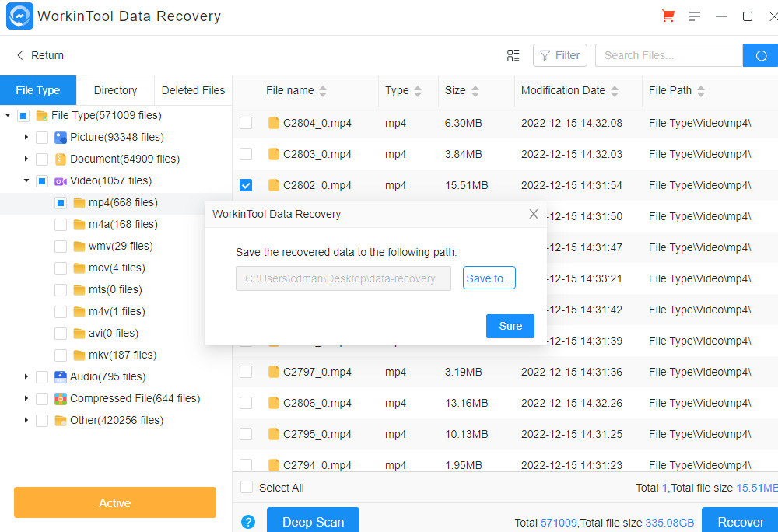Image resolution: width=778 pixels, height=532 pixels.
Task: Sort by Type column arrows
Action: click(418, 91)
